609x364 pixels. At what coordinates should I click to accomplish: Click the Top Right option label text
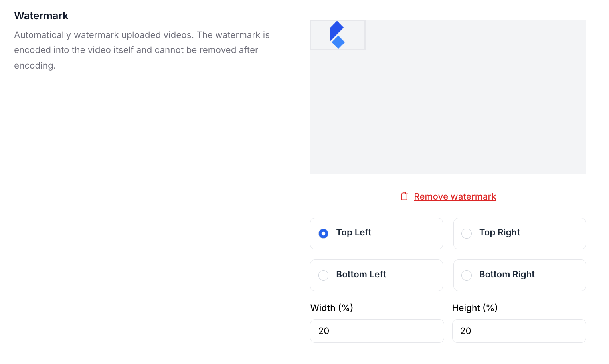coord(499,233)
